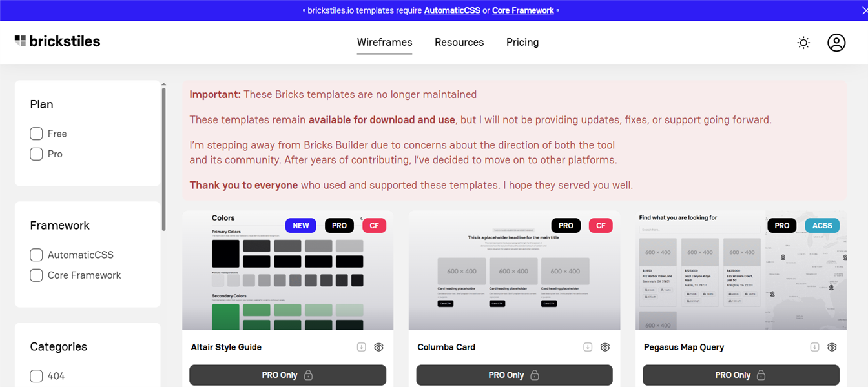Image resolution: width=868 pixels, height=387 pixels.
Task: Follow the Core Framework link in the banner
Action: coord(523,10)
